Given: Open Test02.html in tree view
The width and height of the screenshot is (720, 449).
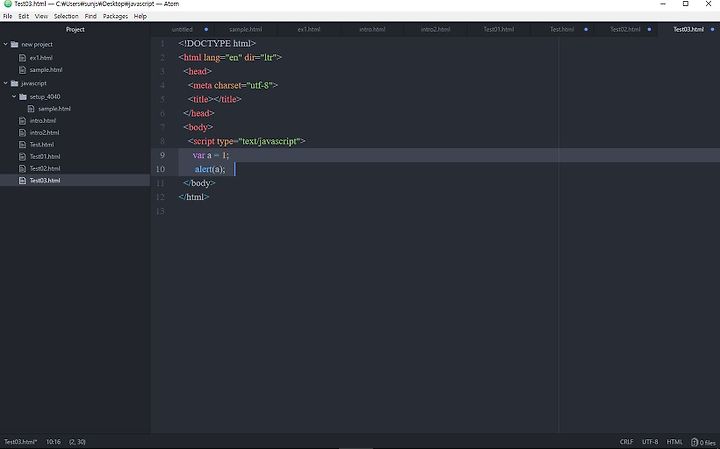Looking at the screenshot, I should [45, 168].
